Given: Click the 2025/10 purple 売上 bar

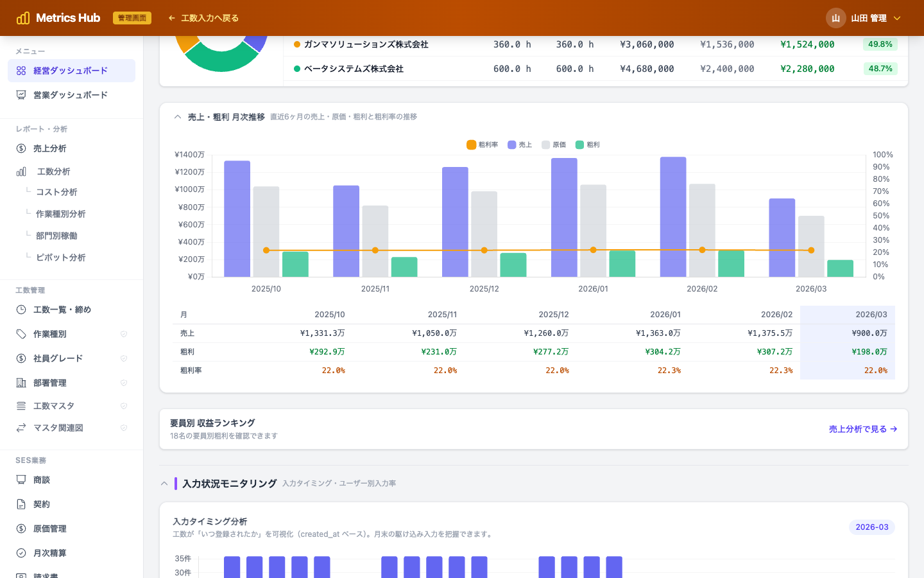Looking at the screenshot, I should [x=237, y=219].
